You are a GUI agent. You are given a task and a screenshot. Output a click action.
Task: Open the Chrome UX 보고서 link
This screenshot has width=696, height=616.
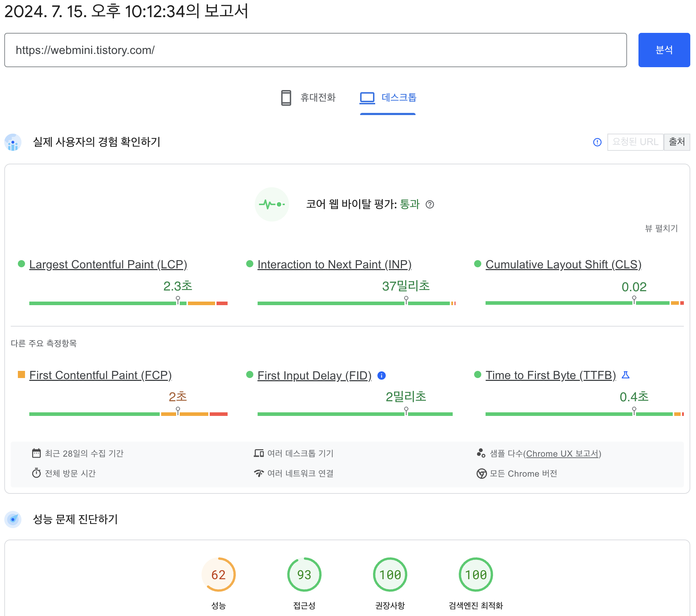pos(562,453)
